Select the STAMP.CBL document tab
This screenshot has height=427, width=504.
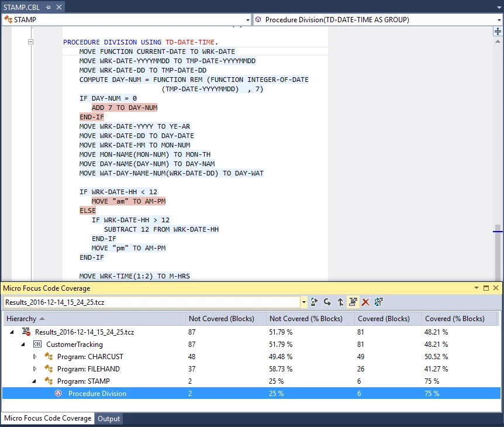[22, 7]
